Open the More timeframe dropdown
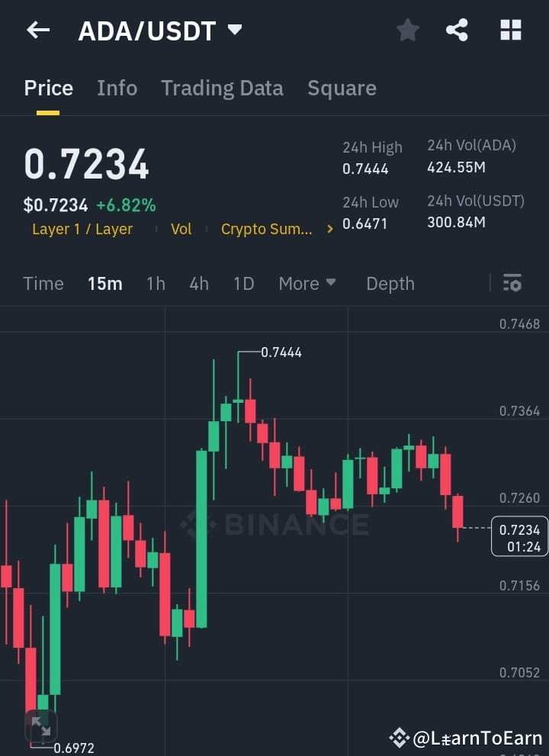 (307, 283)
